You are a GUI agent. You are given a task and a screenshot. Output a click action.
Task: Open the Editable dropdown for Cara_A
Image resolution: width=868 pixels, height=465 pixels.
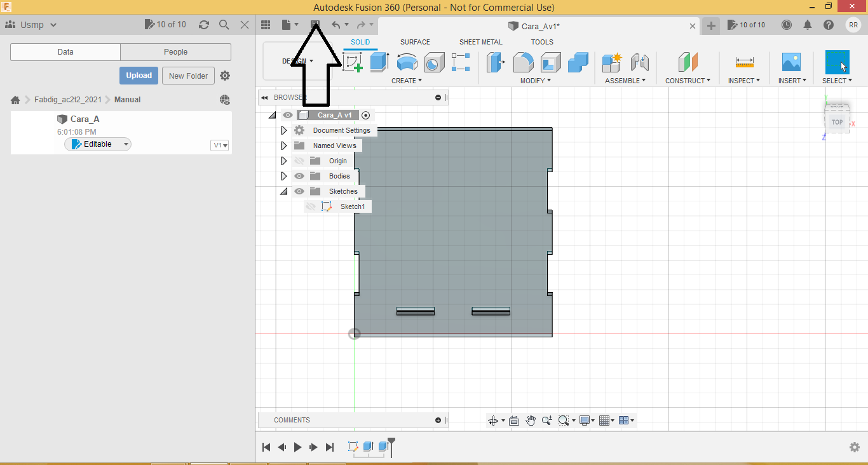[x=126, y=144]
